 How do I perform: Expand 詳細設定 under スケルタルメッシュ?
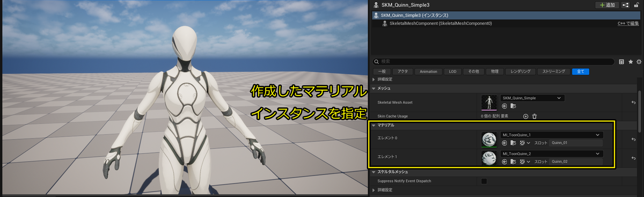click(x=374, y=190)
